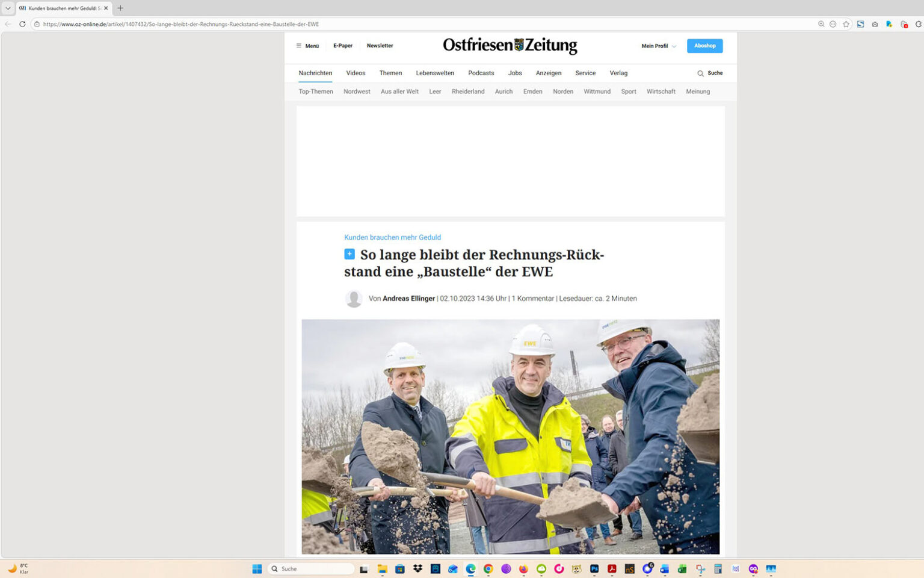This screenshot has height=578, width=924.
Task: Click the ad blocker extension icon with red badge
Action: [904, 24]
